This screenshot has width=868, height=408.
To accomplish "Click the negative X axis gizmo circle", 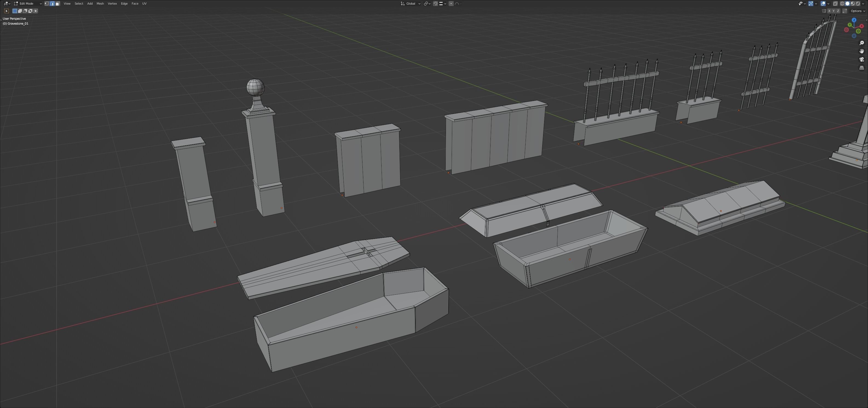I will 846,30.
